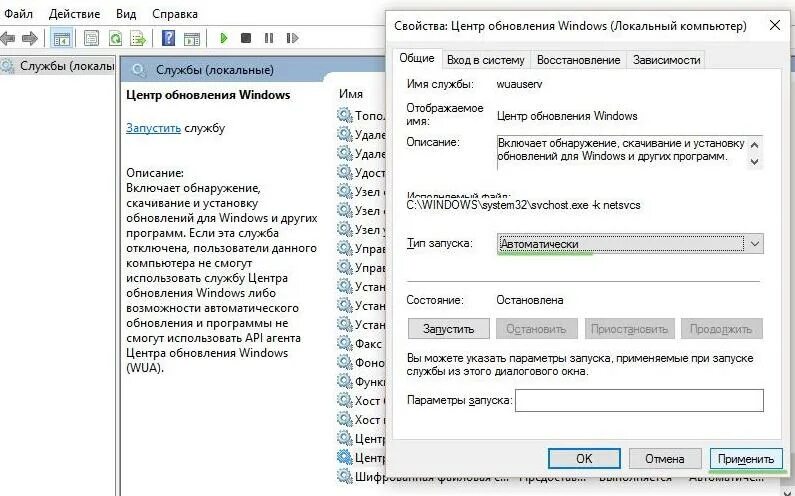Click the svchost.exe -k netsvcs path text

524,205
